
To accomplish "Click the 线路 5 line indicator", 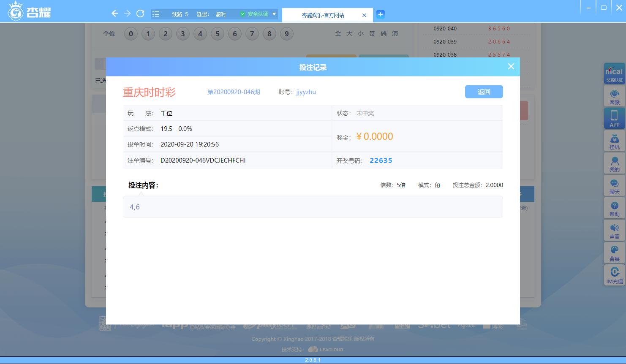I will (180, 14).
